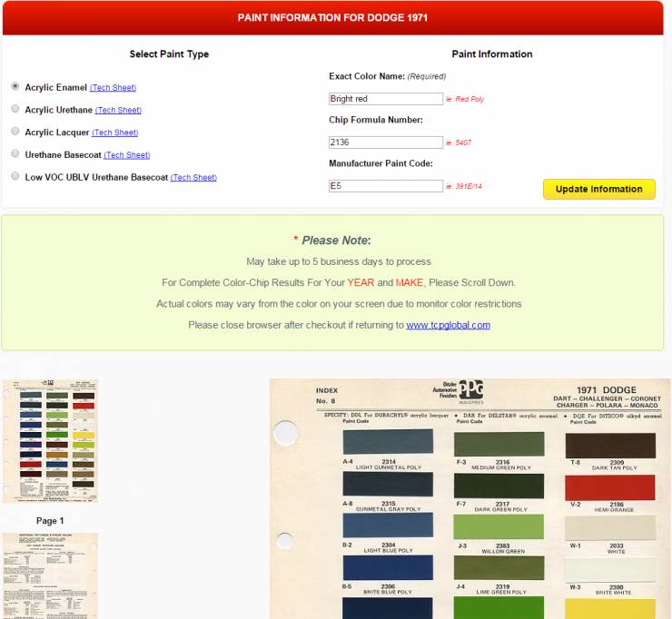Click the 'ie: Red Poly' hint text
The height and width of the screenshot is (619, 672).
pyautogui.click(x=465, y=99)
